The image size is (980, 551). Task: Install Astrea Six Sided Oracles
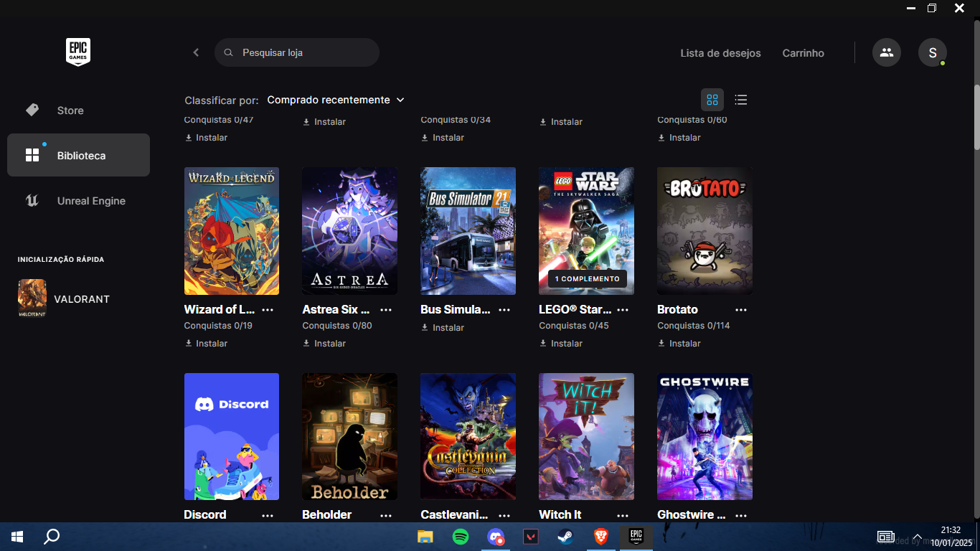click(324, 344)
